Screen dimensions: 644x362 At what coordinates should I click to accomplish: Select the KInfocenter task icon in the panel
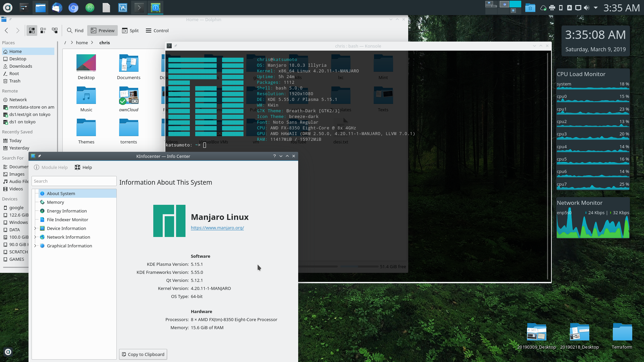pos(155,7)
